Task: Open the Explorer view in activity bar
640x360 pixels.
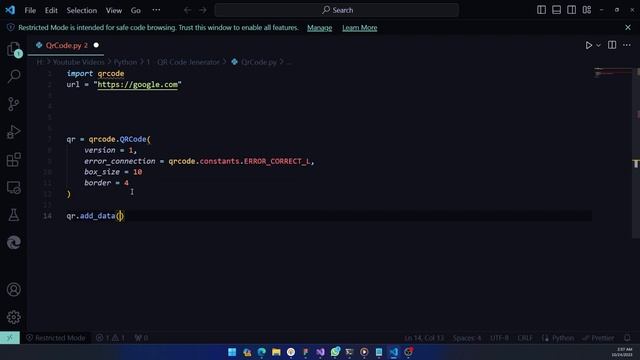Action: (x=13, y=49)
